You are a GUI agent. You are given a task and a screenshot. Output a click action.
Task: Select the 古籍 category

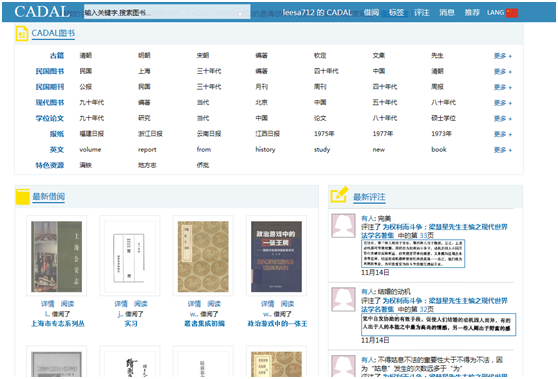click(57, 56)
